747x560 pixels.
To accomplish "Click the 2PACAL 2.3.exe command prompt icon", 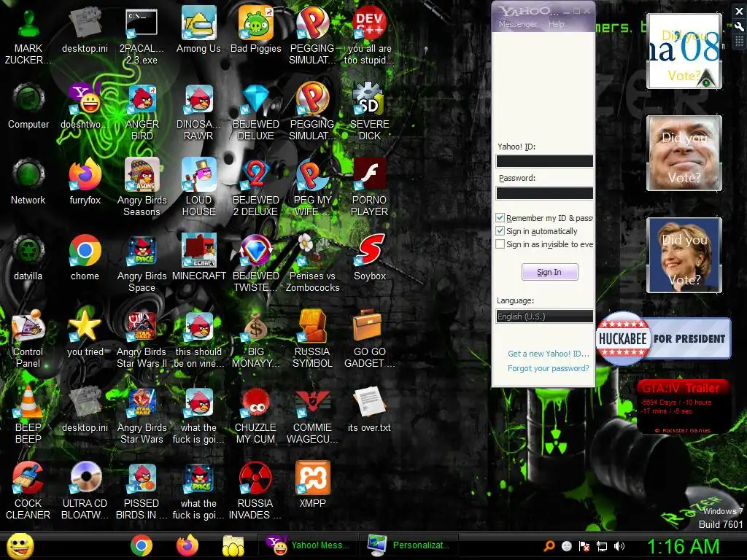I will (x=142, y=35).
